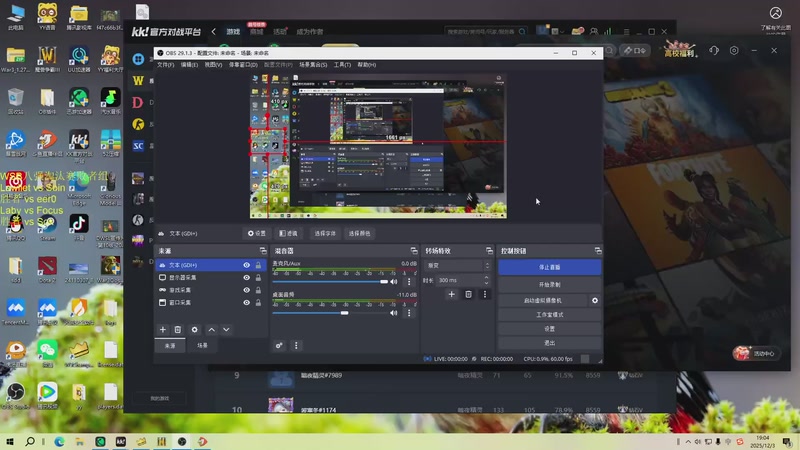
Task: Click the 工作室模式 button
Action: click(x=549, y=315)
